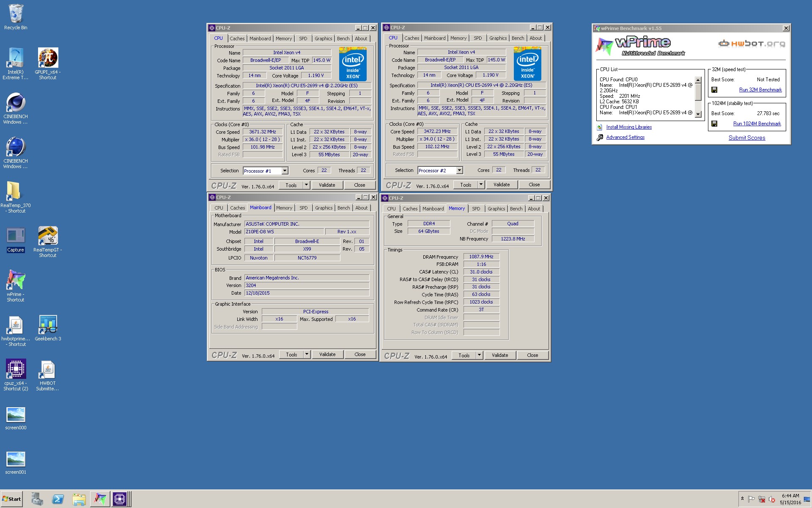This screenshot has height=508, width=812.
Task: Click the Start button on taskbar
Action: tap(12, 499)
